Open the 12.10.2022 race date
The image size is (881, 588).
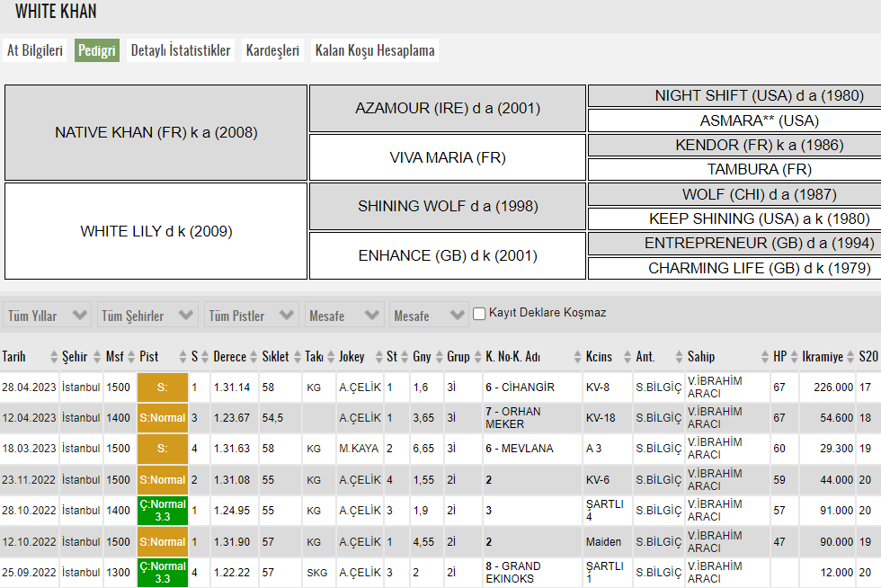tap(29, 542)
